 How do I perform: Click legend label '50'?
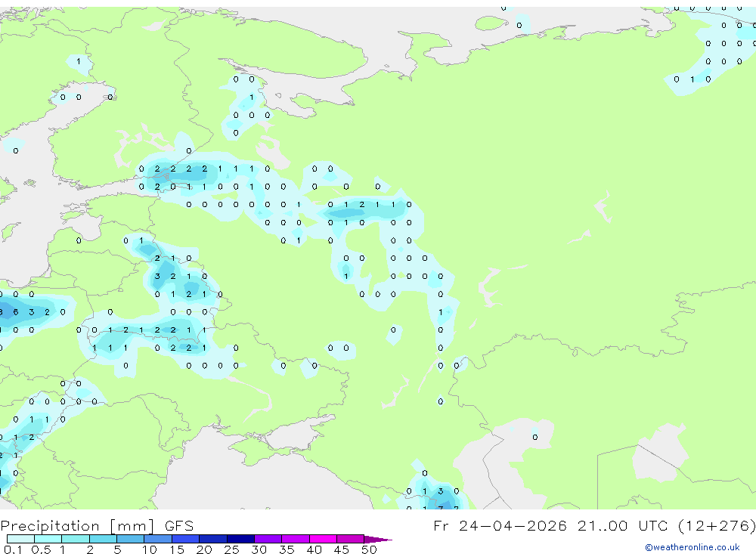(x=369, y=549)
